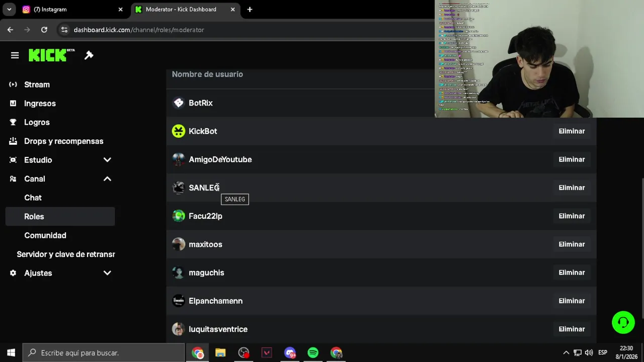Image resolution: width=644 pixels, height=362 pixels.
Task: Click the Stream broadcast icon in sidebar
Action: 13,84
